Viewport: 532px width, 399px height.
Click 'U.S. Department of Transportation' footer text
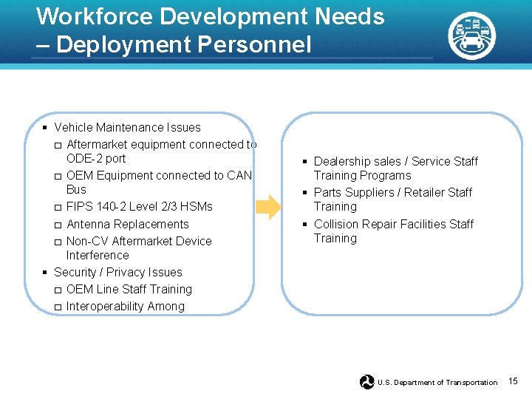click(x=437, y=383)
